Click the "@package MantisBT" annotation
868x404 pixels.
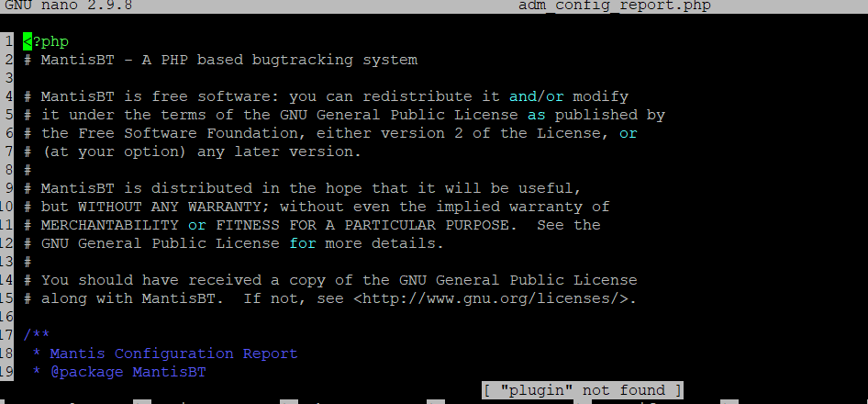pyautogui.click(x=128, y=372)
